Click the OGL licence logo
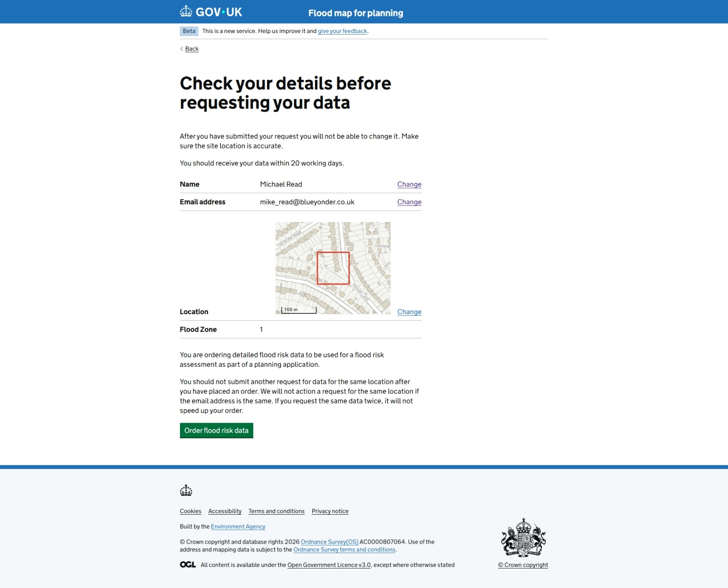Screen dimensions: 728x588 (x=188, y=565)
